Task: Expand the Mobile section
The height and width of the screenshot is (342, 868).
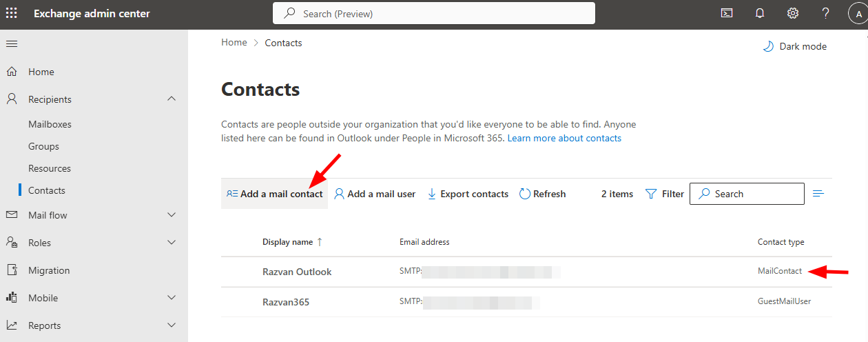Action: (x=172, y=298)
